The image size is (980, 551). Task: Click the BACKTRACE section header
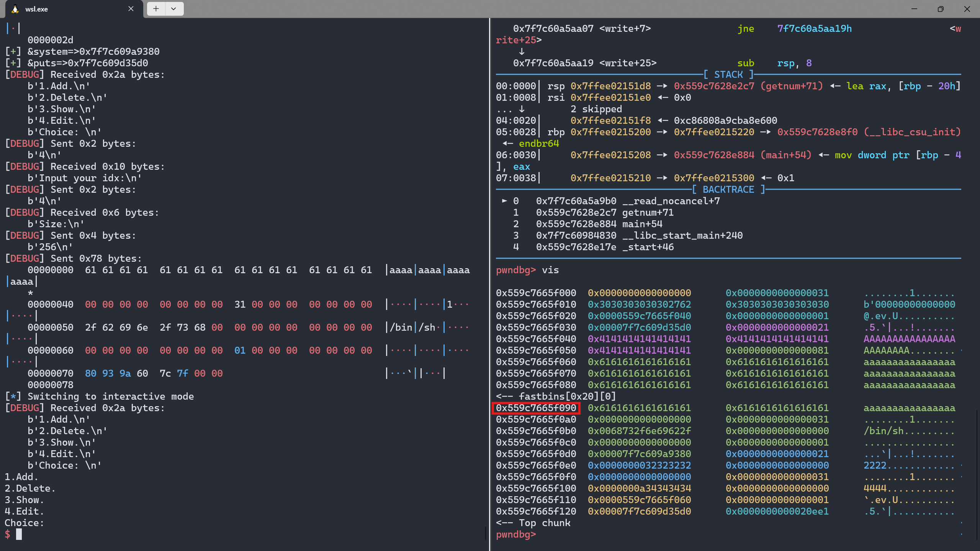click(x=728, y=189)
